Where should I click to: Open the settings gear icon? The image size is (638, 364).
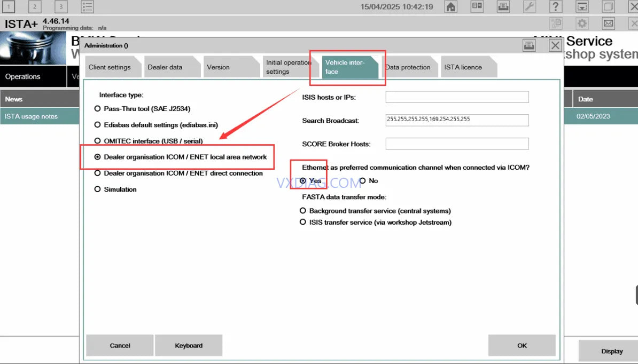(x=582, y=23)
